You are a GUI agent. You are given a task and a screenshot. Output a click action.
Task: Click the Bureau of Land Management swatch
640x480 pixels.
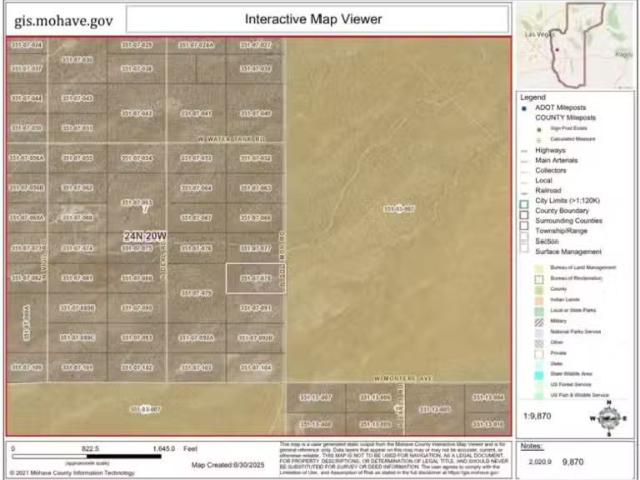click(x=541, y=268)
